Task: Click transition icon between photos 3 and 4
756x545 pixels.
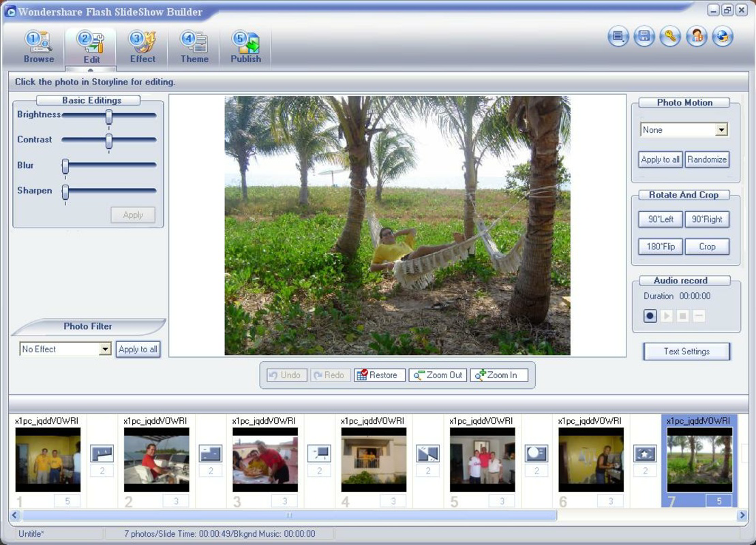Action: point(319,454)
